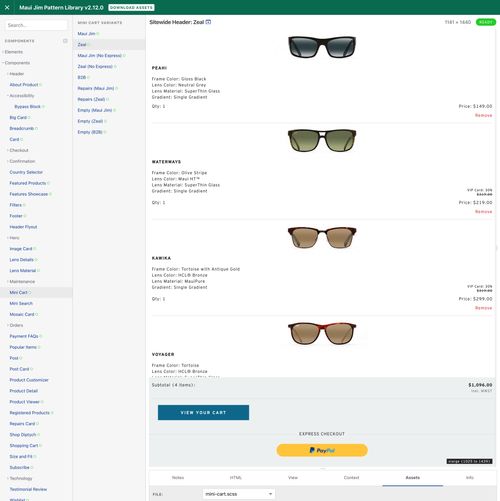Open the Bypass Block component
500x501 pixels.
pyautogui.click(x=27, y=107)
